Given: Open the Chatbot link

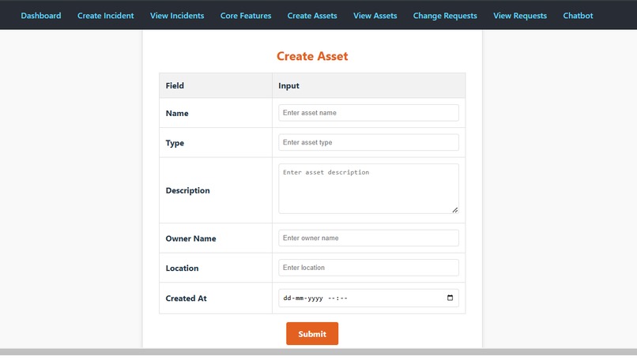Looking at the screenshot, I should click(578, 16).
